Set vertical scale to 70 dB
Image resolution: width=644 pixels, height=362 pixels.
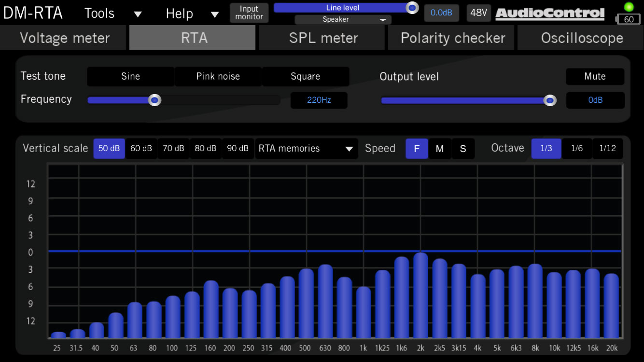(174, 149)
